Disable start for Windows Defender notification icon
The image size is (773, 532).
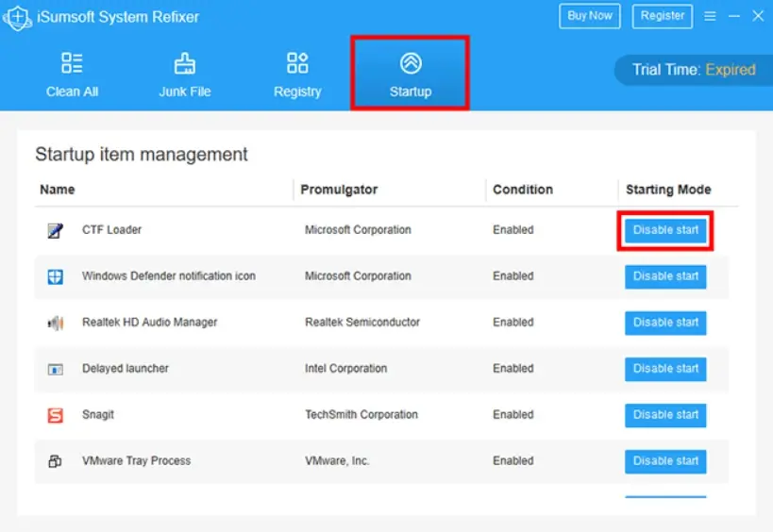(665, 276)
